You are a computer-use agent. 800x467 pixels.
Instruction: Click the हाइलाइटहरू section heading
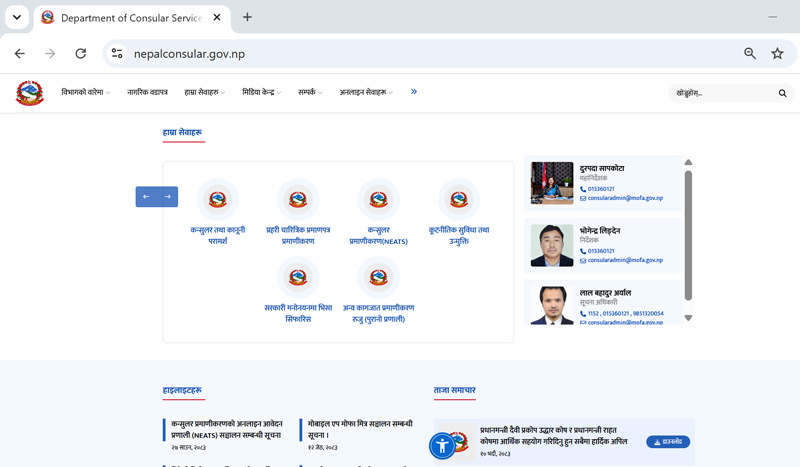pyautogui.click(x=182, y=390)
